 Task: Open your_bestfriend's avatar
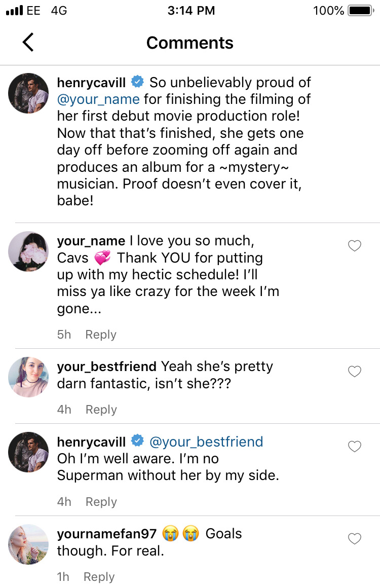29,376
